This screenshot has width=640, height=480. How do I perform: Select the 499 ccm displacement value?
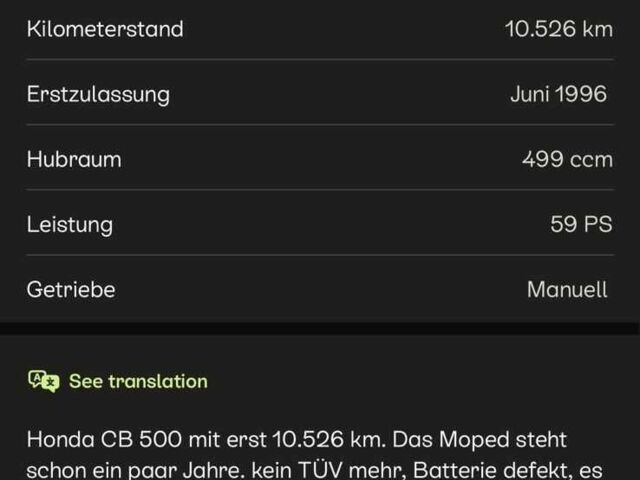(567, 159)
